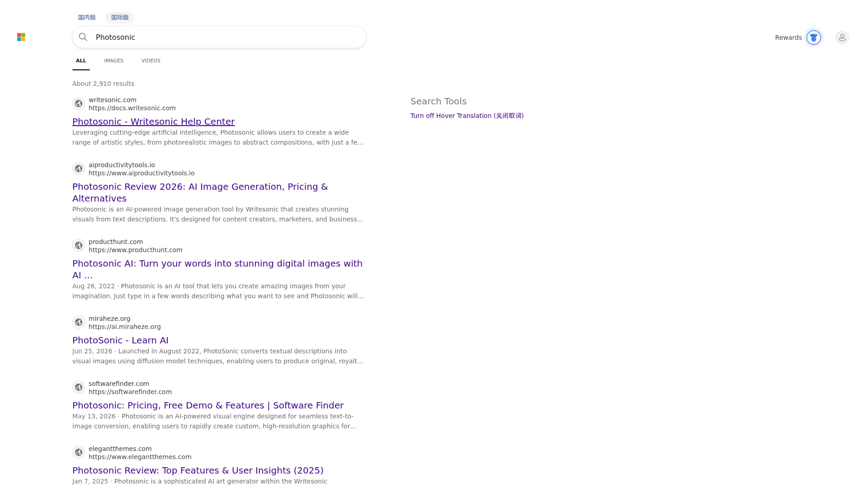Open PhotoSonic - Learn AI result

coord(120,340)
